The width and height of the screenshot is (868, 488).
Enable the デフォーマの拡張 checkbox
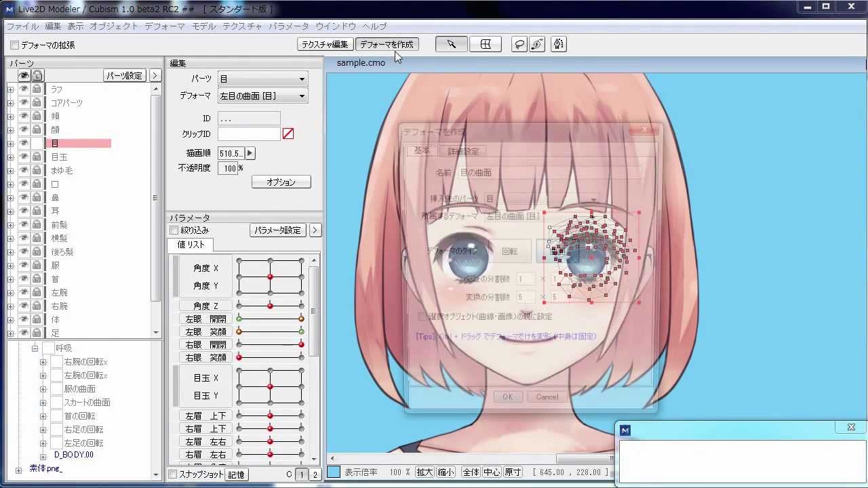pyautogui.click(x=14, y=45)
